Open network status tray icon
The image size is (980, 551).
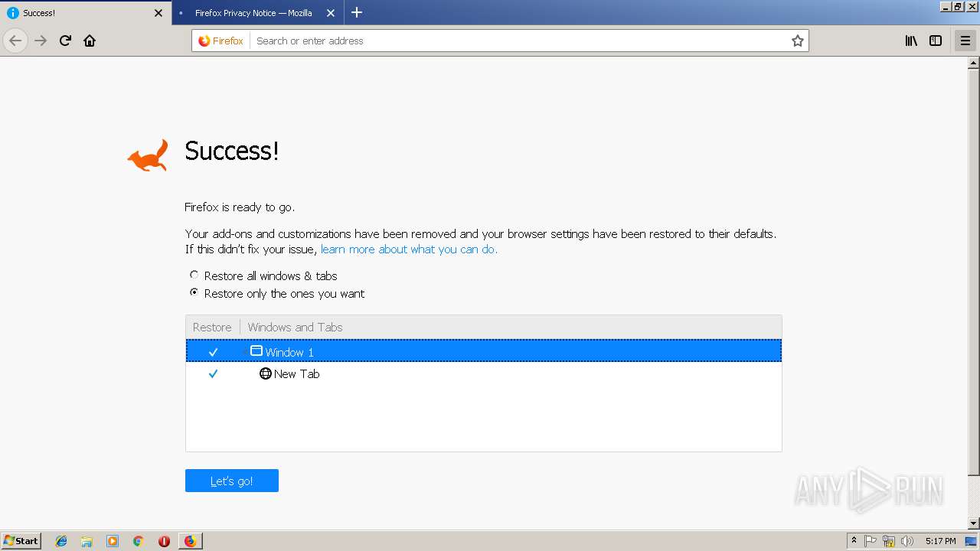[x=889, y=541]
